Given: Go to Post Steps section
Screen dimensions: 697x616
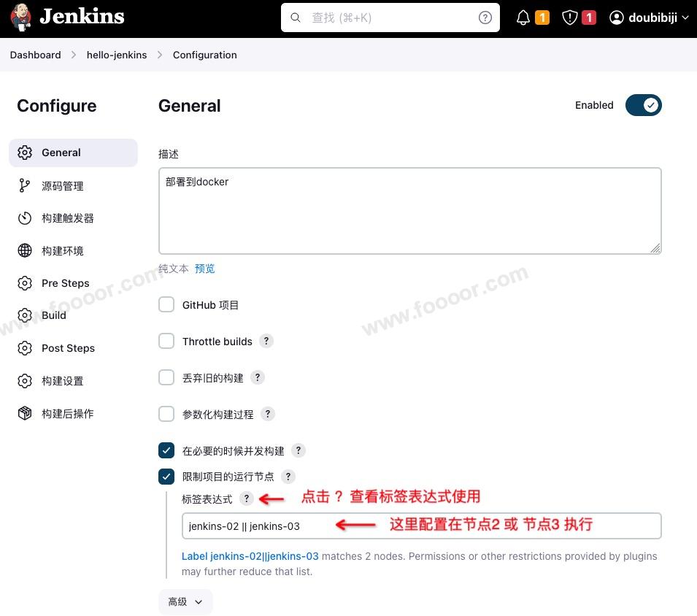Looking at the screenshot, I should (x=68, y=348).
